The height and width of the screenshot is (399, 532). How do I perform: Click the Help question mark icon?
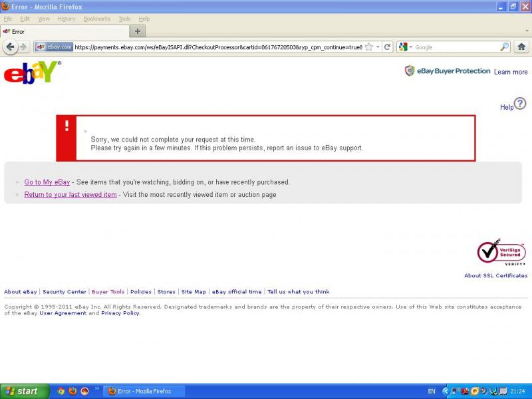[520, 104]
